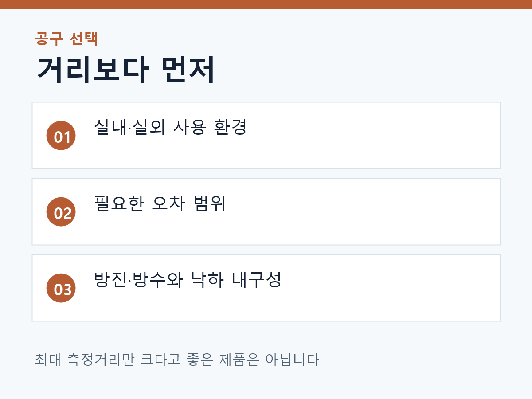Click the text 필요한 오차 범위
This screenshot has height=399, width=532.
[160, 203]
